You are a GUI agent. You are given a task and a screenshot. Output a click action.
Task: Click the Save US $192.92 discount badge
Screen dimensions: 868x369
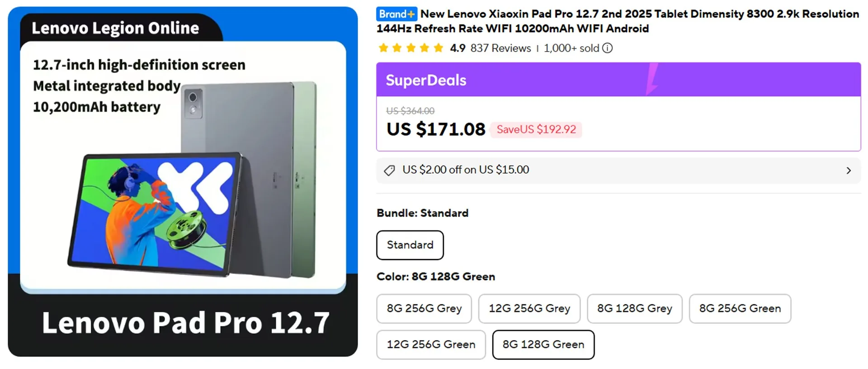[536, 130]
